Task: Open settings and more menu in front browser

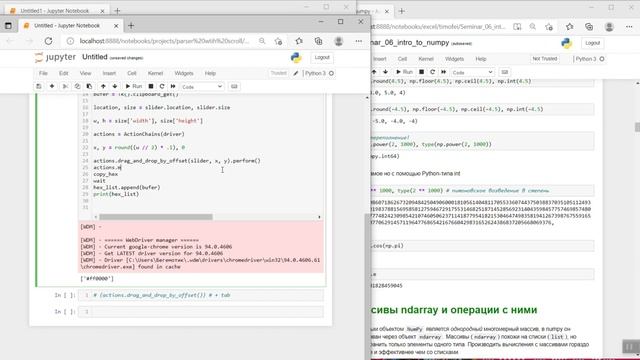Action: click(x=358, y=41)
